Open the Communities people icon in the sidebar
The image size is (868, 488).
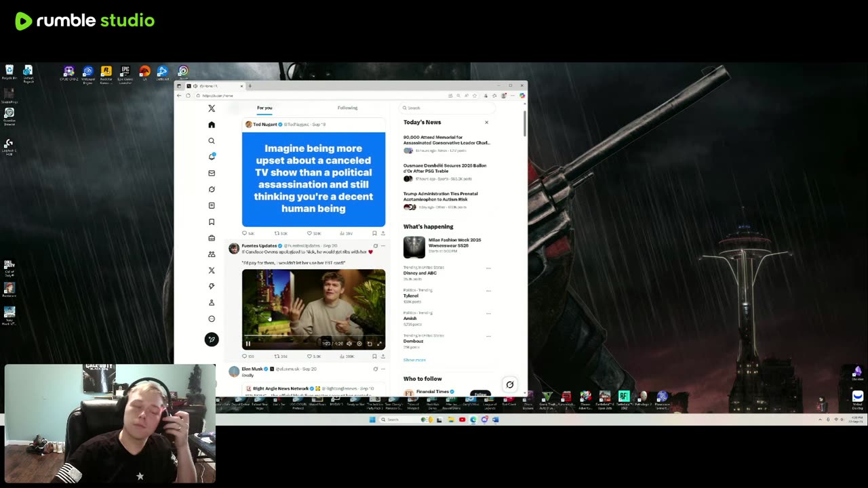tap(212, 254)
